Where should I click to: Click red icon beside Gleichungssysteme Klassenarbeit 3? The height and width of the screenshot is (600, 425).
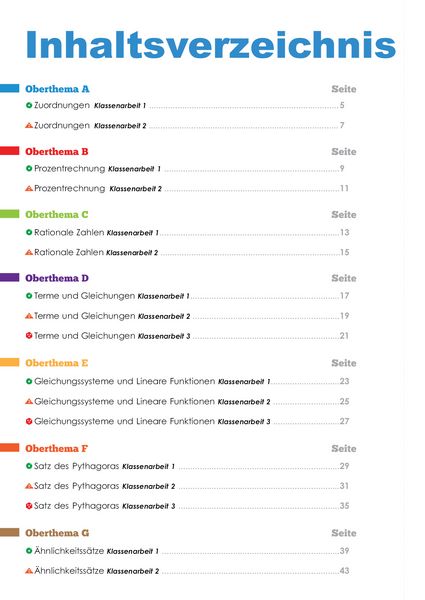29,421
